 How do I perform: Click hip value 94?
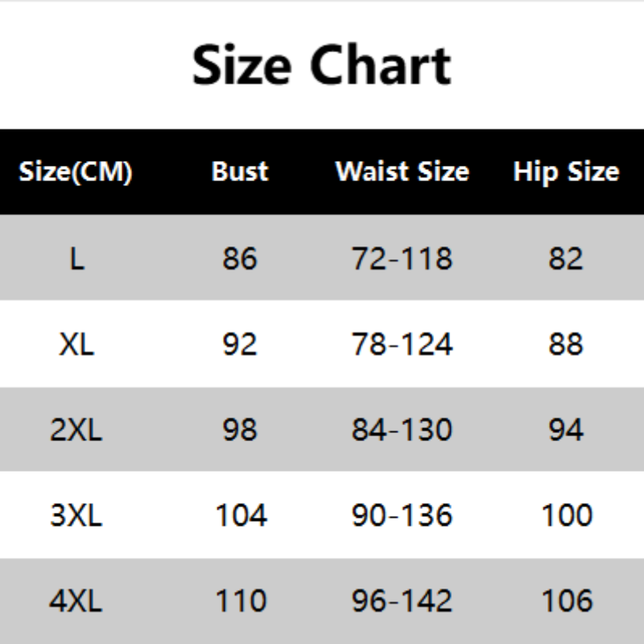click(565, 430)
